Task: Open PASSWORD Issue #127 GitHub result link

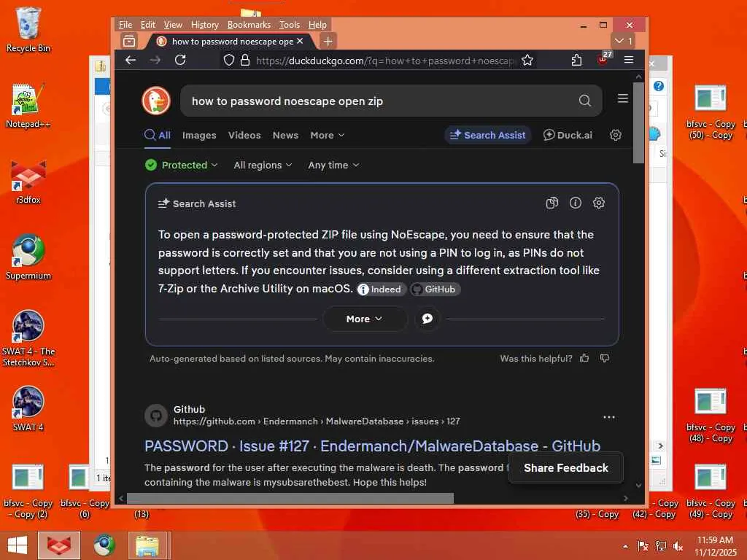Action: [372, 446]
